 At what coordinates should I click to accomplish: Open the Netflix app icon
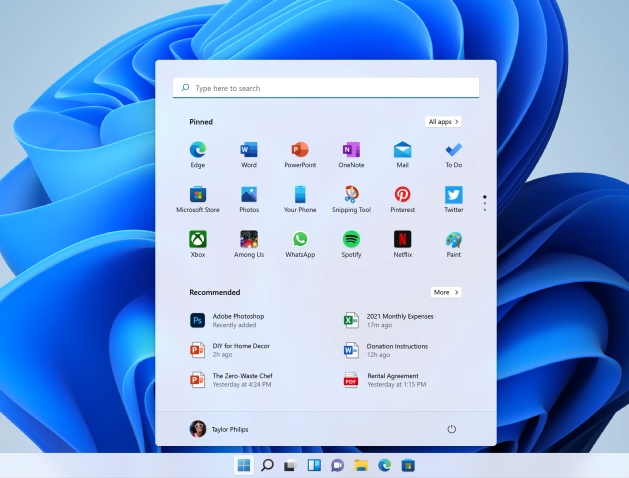402,240
